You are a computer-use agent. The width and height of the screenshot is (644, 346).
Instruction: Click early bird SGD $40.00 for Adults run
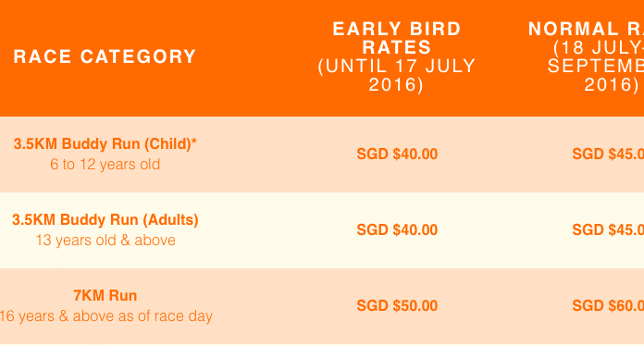point(397,230)
